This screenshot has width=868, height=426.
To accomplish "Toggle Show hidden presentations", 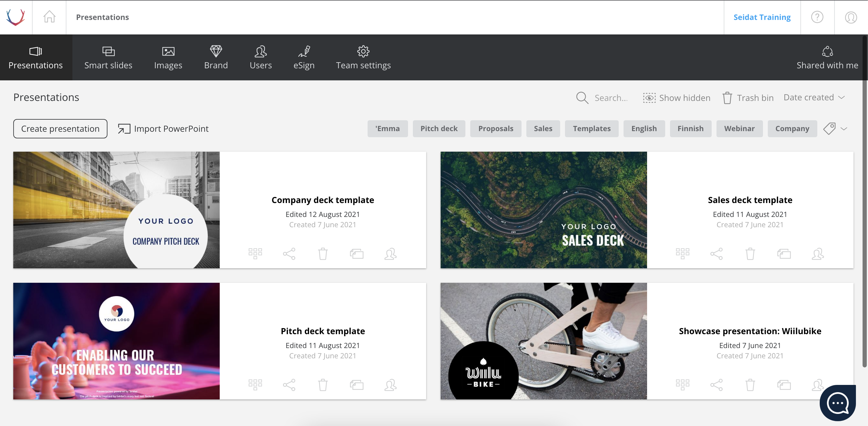I will [x=677, y=98].
